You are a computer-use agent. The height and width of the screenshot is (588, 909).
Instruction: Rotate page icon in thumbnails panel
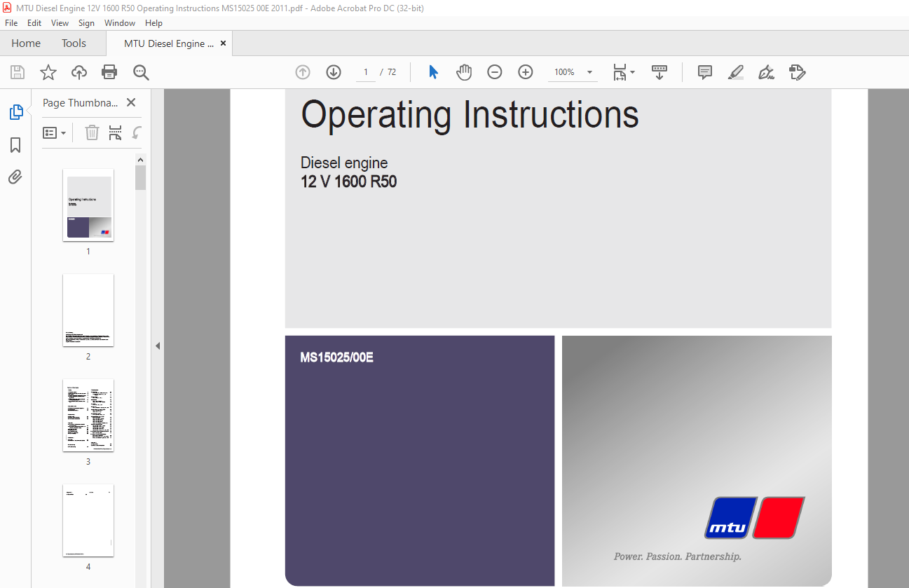137,132
